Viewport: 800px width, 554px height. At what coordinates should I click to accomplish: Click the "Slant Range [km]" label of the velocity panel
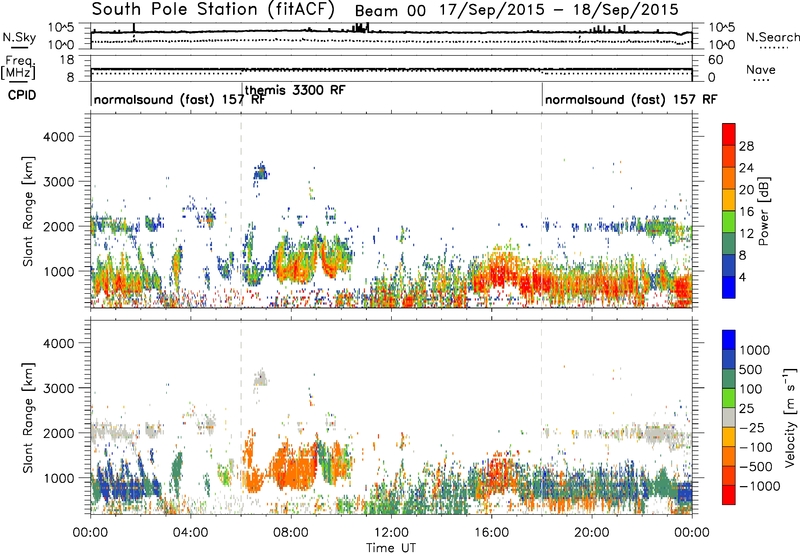tap(28, 418)
